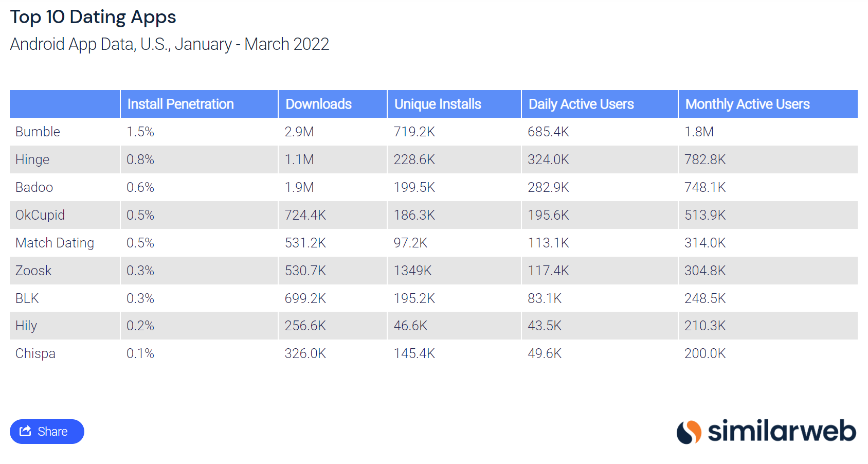Click Hily's 43.5K daily active users

point(545,326)
